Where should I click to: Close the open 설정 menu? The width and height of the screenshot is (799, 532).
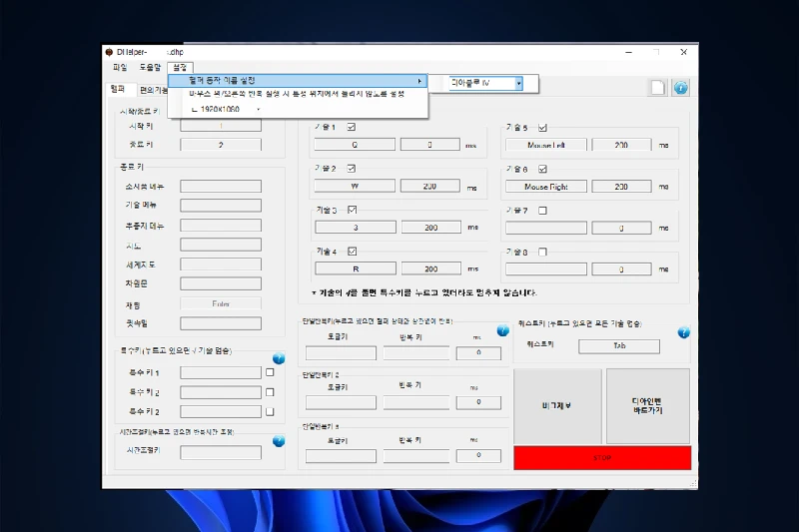(x=180, y=67)
